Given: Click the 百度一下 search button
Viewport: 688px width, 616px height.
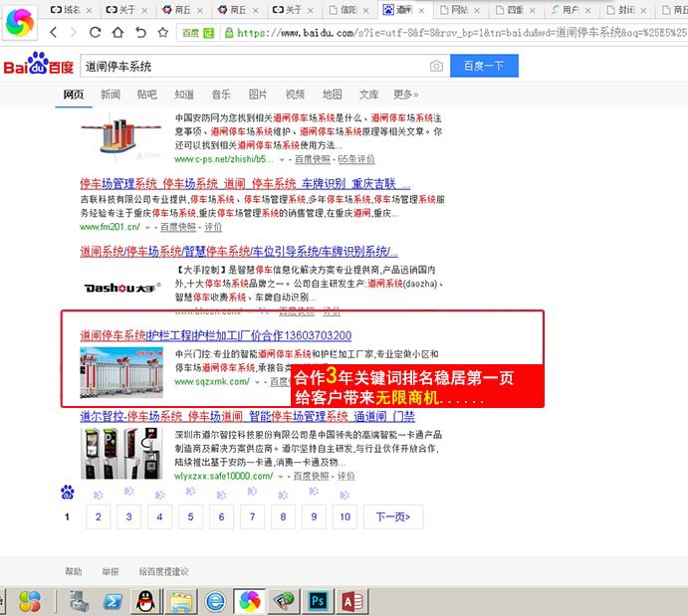Looking at the screenshot, I should point(484,66).
